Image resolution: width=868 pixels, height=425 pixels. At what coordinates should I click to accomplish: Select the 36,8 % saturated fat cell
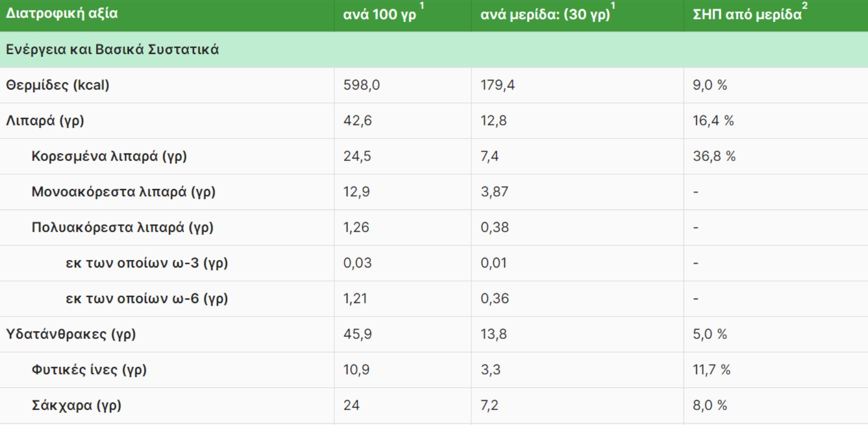tap(714, 156)
